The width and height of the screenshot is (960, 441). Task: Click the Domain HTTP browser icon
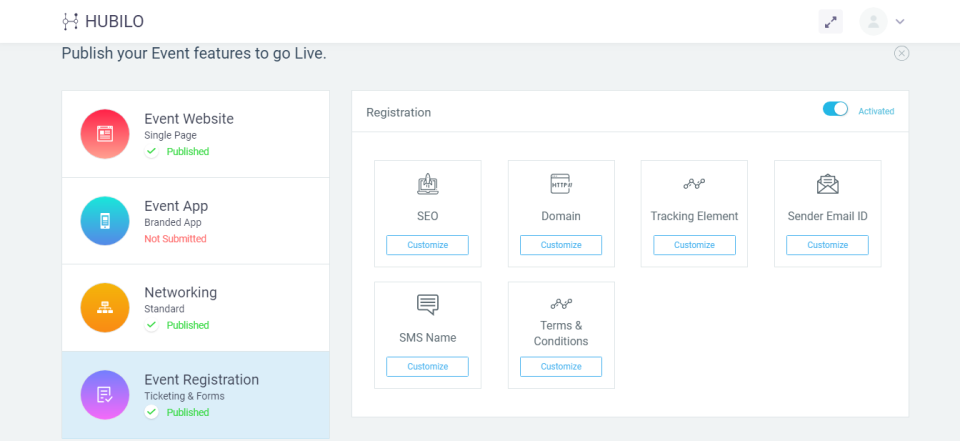[561, 184]
